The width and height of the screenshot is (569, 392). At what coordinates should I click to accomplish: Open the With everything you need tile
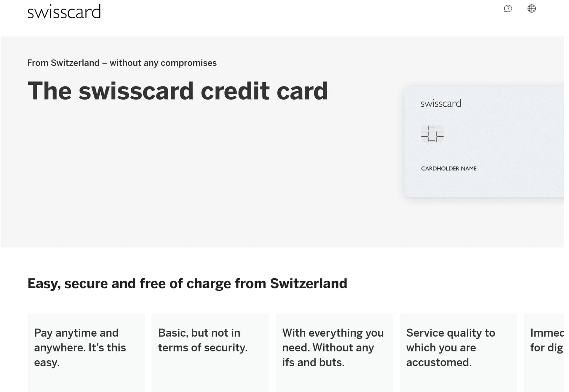pyautogui.click(x=334, y=353)
